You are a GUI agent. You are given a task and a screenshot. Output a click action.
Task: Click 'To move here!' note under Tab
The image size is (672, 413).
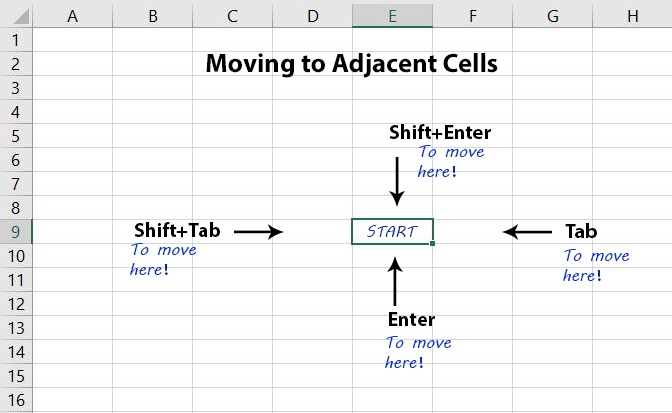596,265
